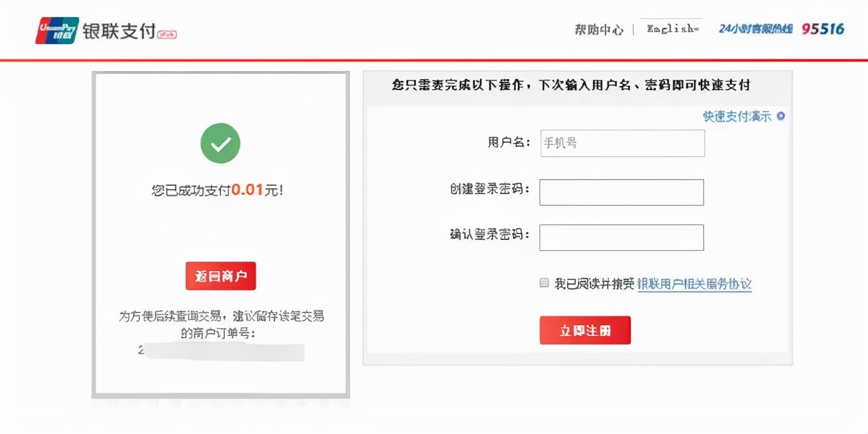Viewport: 868px width, 434px height.
Task: Click the UnionPay logo
Action: click(x=56, y=28)
